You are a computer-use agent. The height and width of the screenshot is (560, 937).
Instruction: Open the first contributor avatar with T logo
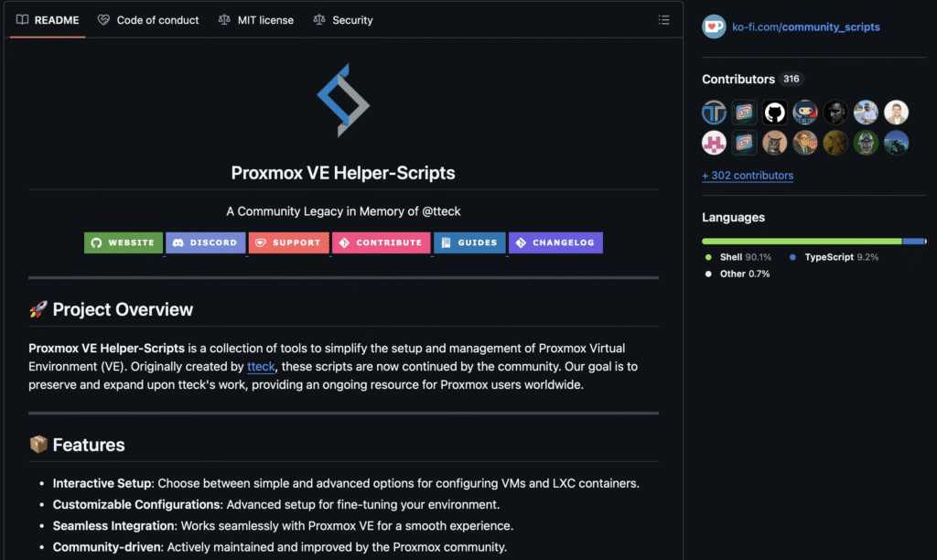(x=714, y=113)
